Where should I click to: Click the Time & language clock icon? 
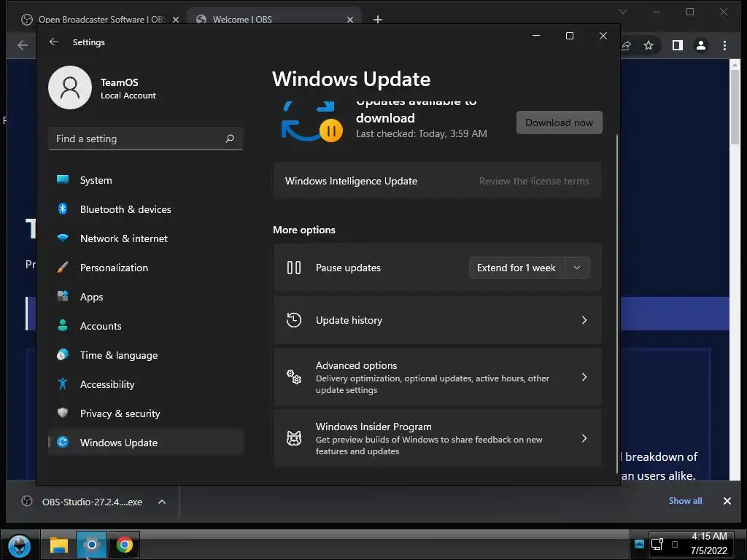[x=63, y=355]
